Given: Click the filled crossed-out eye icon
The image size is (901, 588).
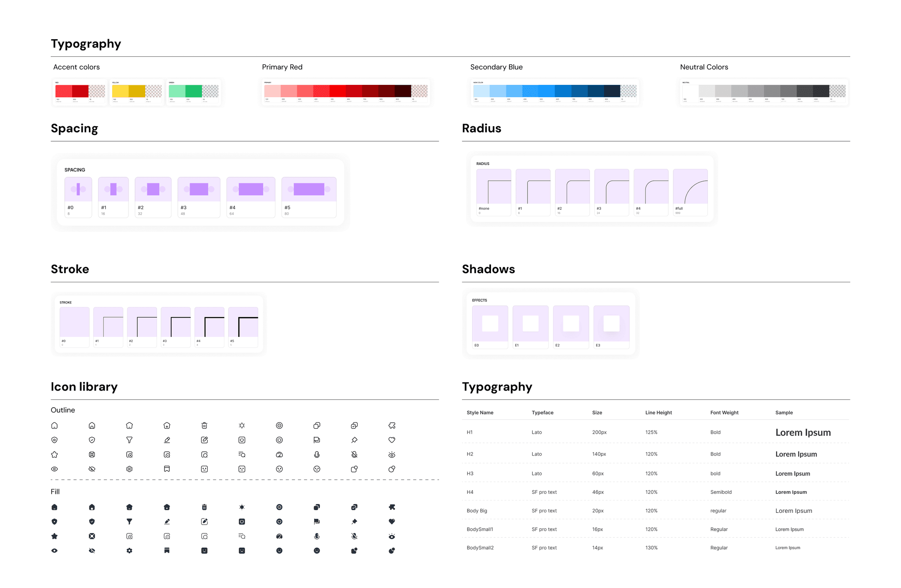Looking at the screenshot, I should pos(92,551).
